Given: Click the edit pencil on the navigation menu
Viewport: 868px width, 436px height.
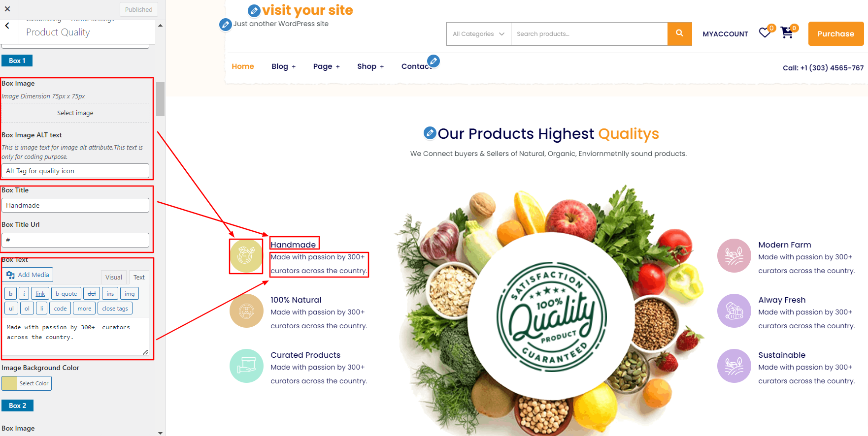Looking at the screenshot, I should point(434,61).
